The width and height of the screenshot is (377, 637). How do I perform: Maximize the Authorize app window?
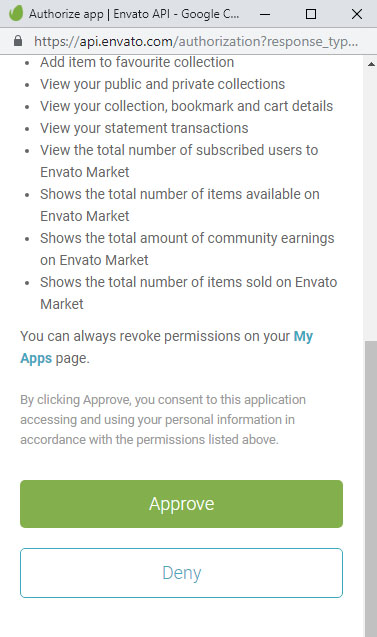(x=311, y=14)
